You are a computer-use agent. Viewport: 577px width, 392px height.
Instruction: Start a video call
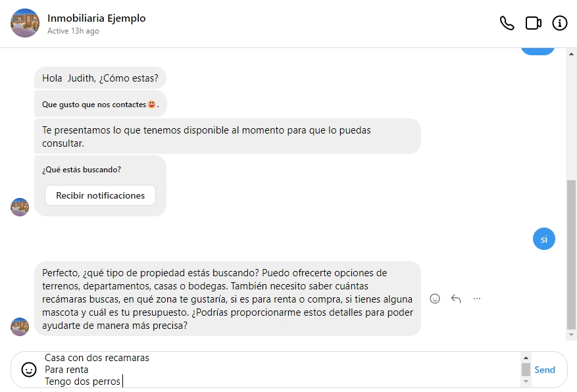pyautogui.click(x=533, y=23)
